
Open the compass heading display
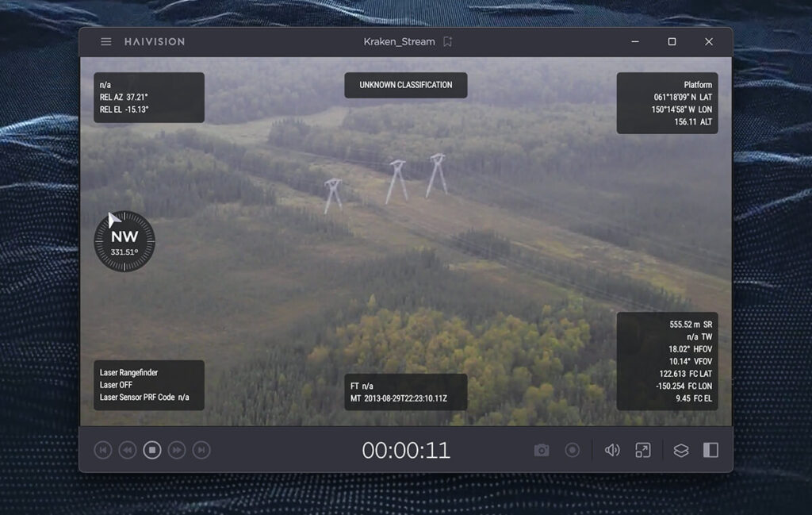[124, 240]
